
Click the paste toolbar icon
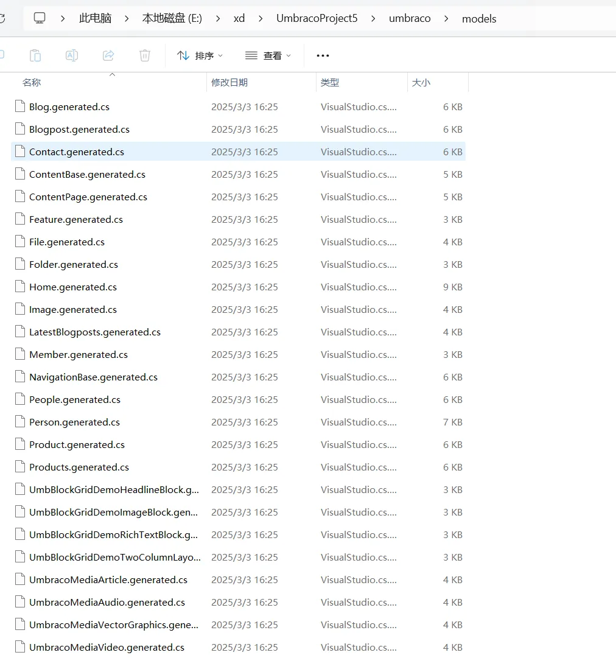[35, 56]
